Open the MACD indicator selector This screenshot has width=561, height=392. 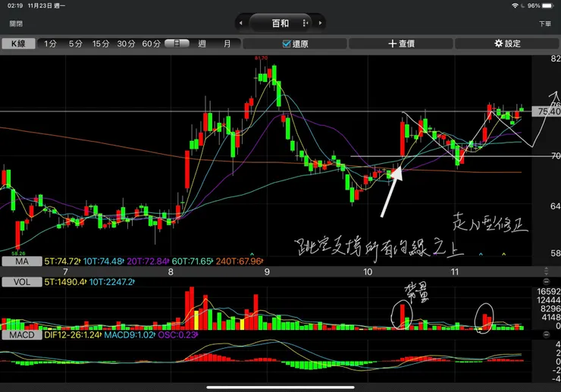point(21,335)
